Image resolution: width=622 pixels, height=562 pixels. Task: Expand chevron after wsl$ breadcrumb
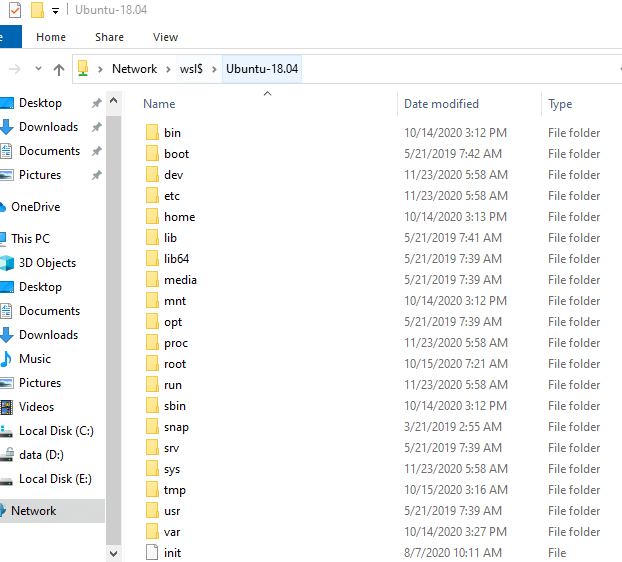214,69
